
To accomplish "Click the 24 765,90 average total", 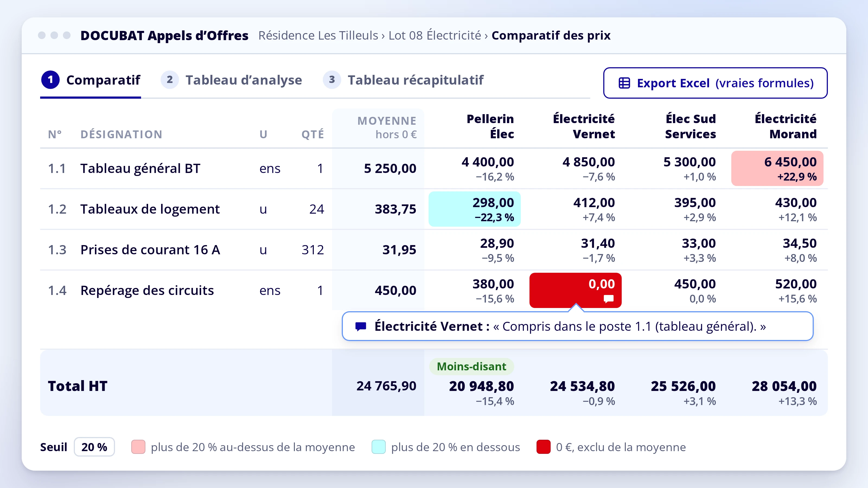I will click(x=387, y=386).
